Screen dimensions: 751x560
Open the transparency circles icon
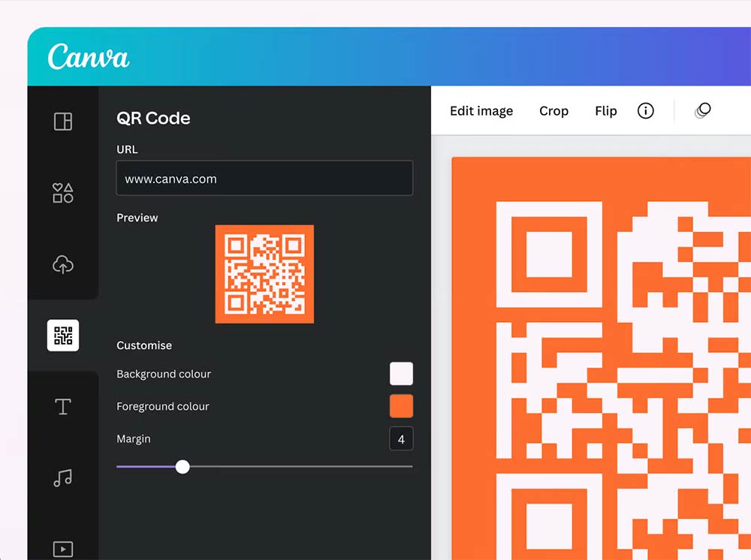703,111
